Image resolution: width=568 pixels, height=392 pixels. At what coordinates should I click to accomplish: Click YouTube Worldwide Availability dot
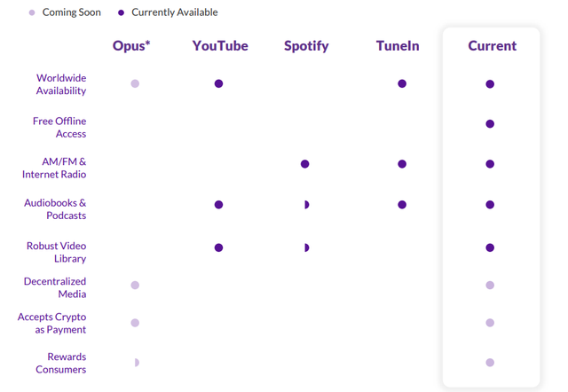[218, 83]
